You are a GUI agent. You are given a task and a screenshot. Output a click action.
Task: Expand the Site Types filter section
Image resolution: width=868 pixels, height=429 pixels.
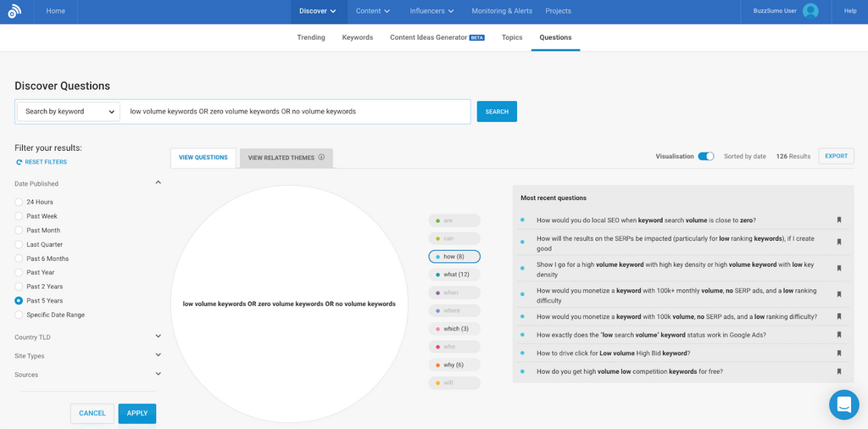pos(158,356)
